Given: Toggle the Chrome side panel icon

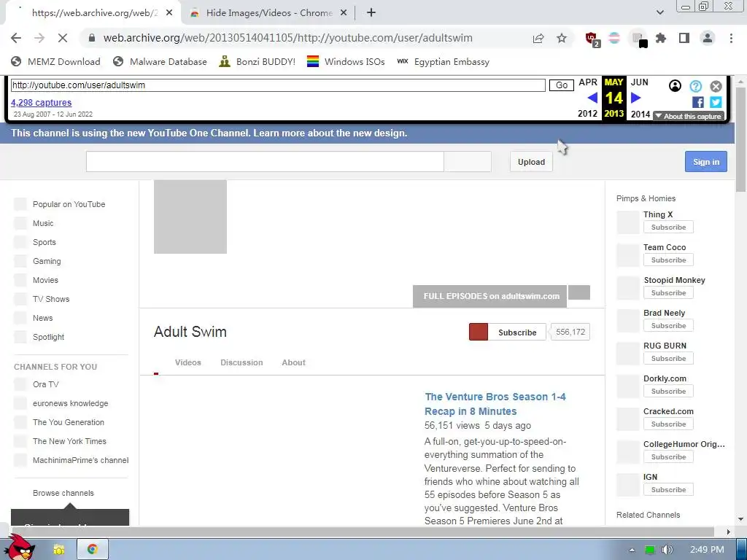Looking at the screenshot, I should tap(684, 38).
